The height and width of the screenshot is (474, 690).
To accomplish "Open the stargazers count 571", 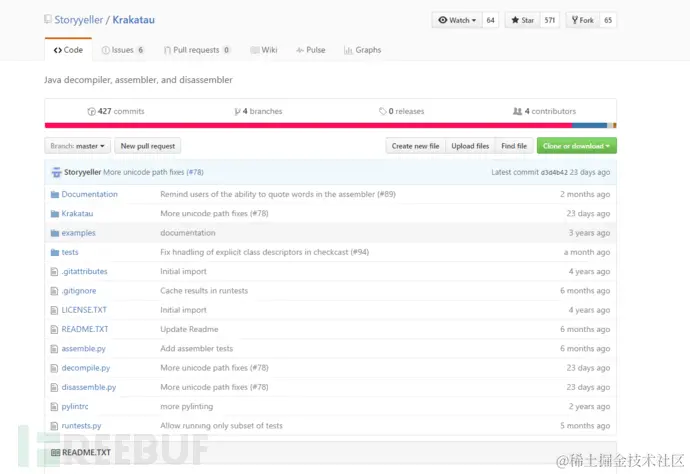I will click(550, 20).
